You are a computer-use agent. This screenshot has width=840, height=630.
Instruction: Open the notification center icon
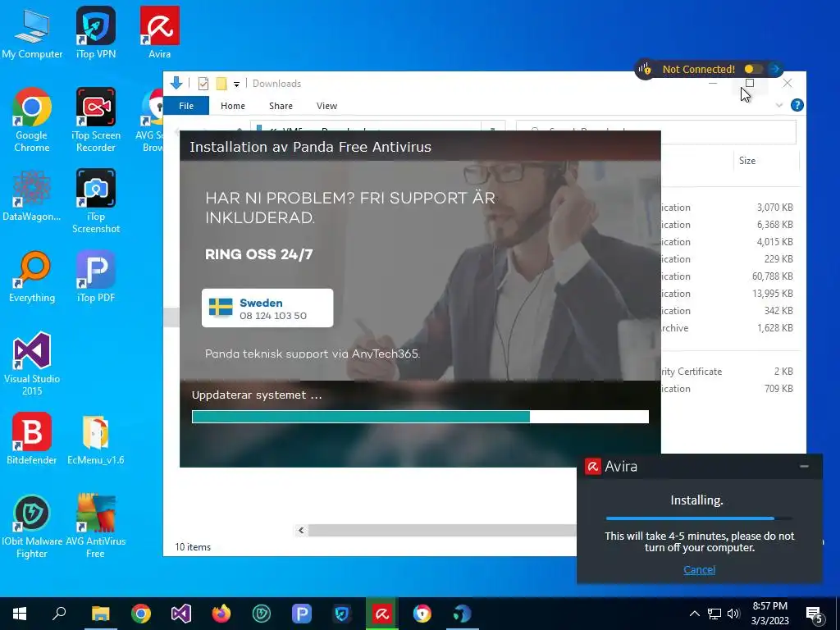[x=814, y=614]
